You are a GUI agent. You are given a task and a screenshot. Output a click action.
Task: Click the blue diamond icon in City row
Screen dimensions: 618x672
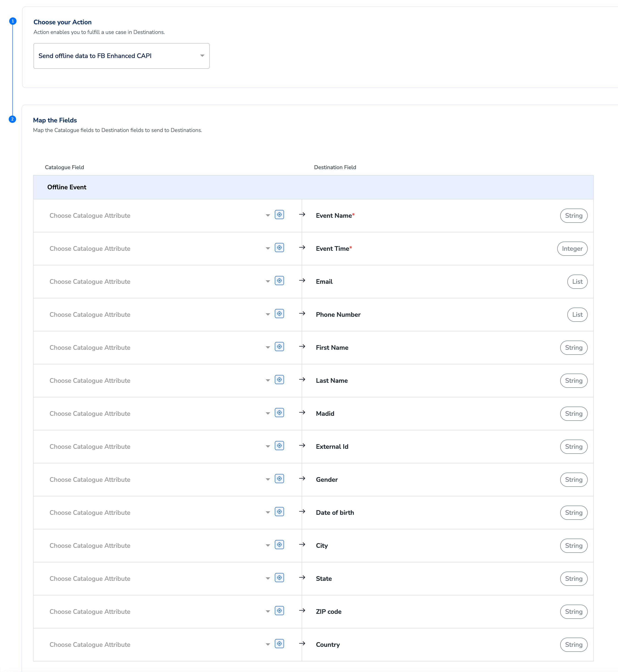[x=279, y=545]
